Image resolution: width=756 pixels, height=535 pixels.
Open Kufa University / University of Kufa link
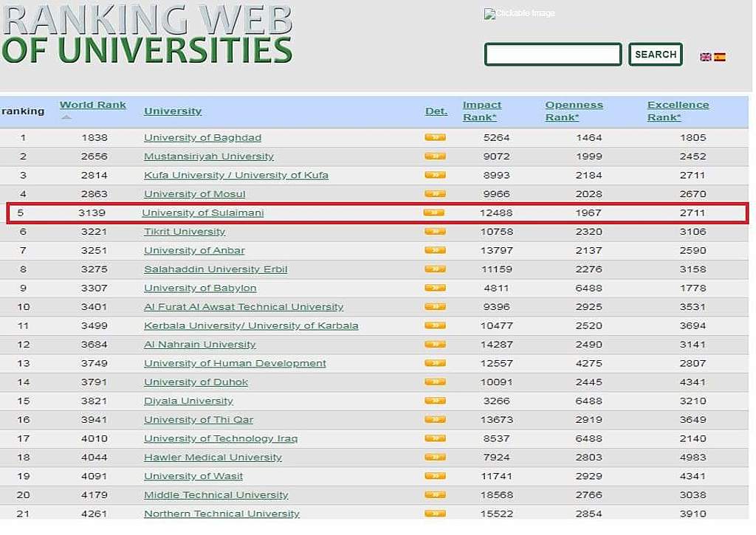tap(236, 176)
